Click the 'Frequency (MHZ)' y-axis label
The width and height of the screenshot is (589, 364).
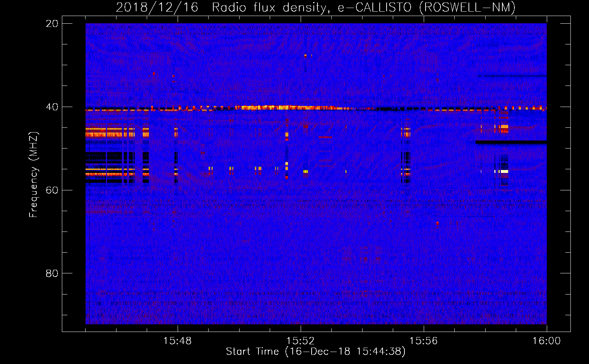[33, 175]
